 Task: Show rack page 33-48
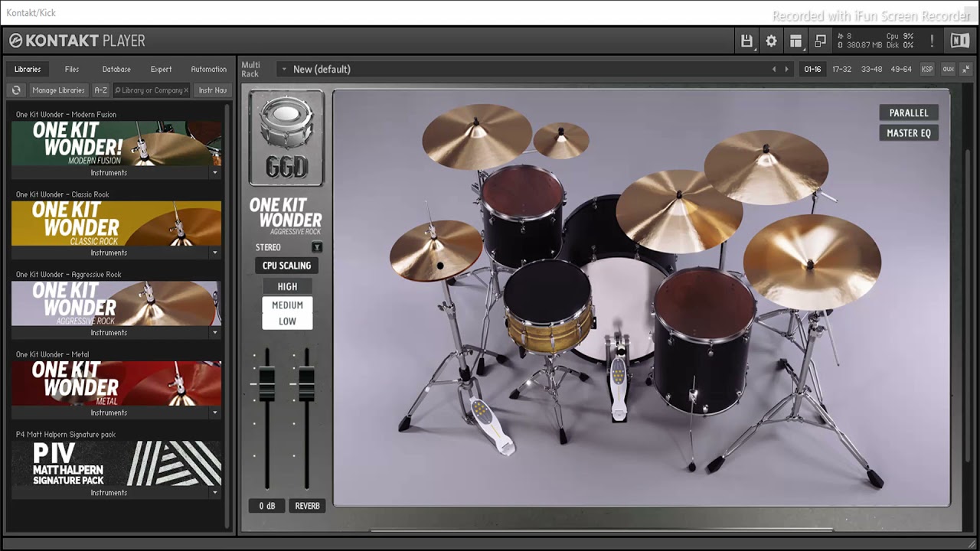[x=871, y=69]
